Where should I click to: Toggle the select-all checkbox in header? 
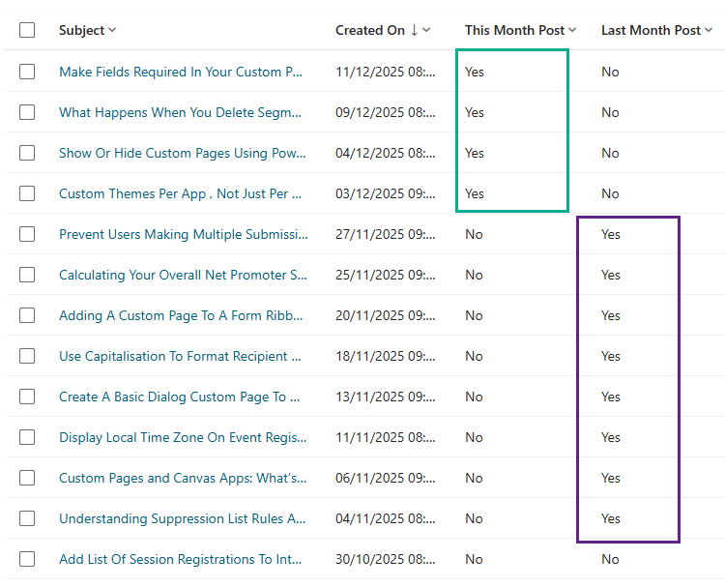tap(27, 30)
